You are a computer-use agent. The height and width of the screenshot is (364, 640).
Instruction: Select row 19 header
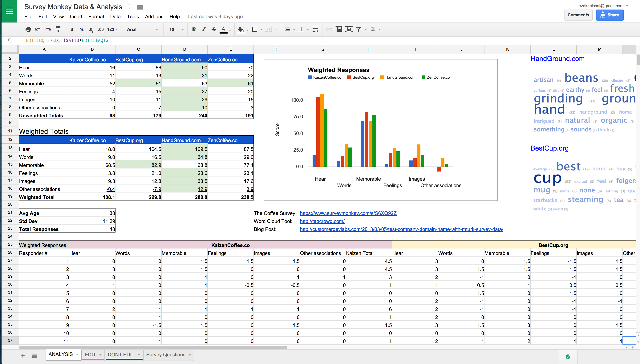point(10,196)
